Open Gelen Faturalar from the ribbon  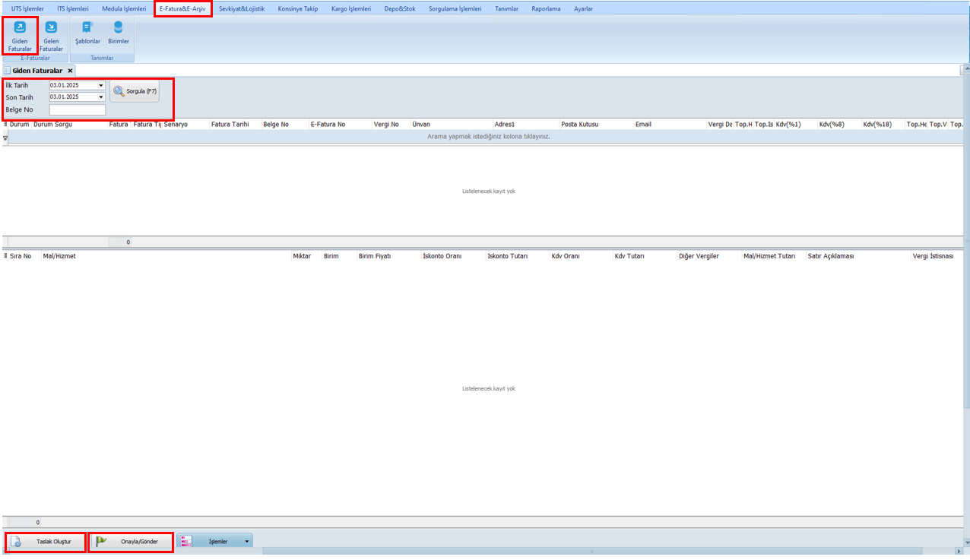[51, 35]
